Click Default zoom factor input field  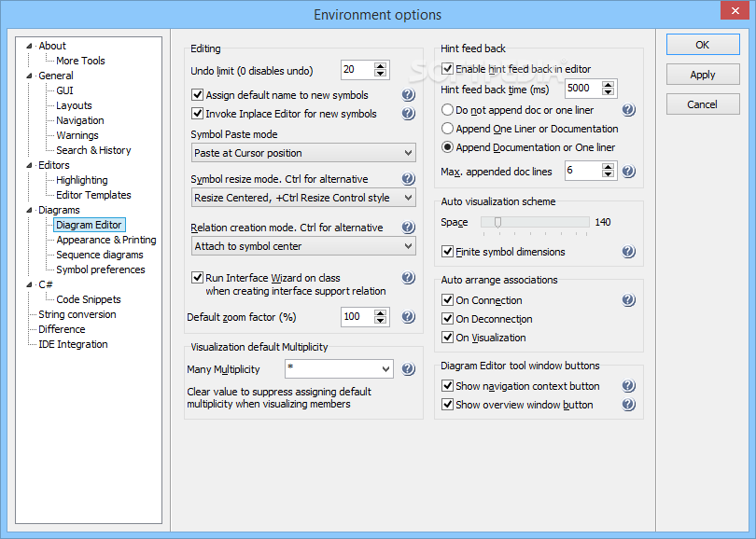tap(357, 316)
